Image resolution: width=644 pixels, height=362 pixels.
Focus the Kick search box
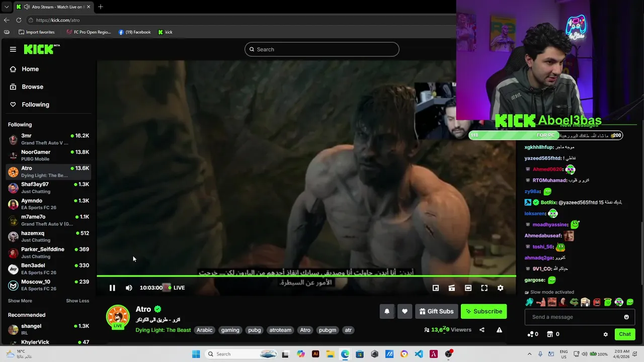(322, 49)
